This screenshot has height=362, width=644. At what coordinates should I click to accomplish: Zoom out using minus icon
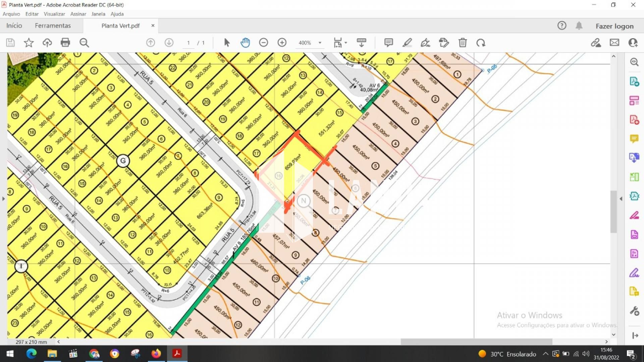(x=264, y=43)
